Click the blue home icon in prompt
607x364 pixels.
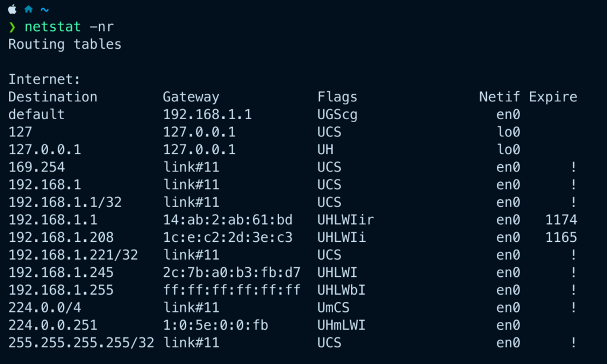point(28,9)
